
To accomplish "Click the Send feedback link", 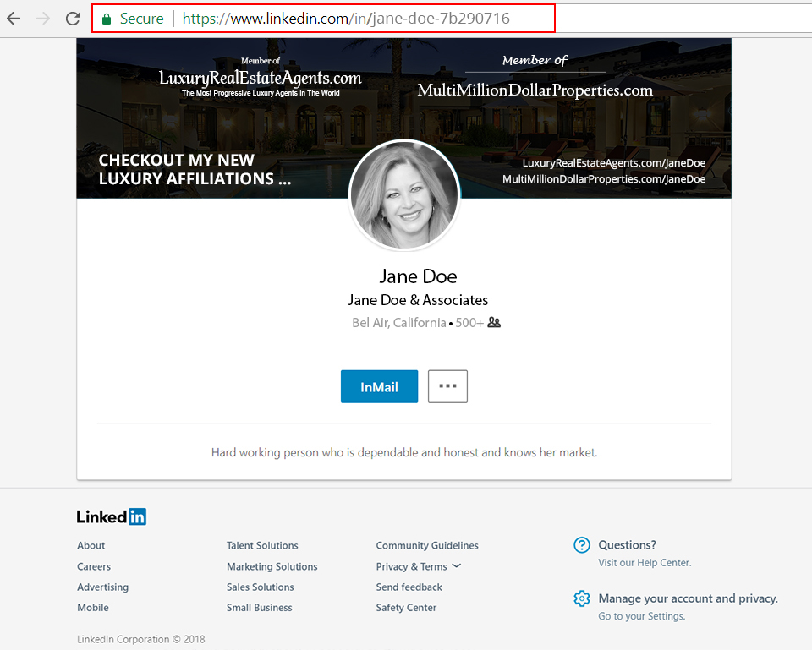I will [409, 587].
